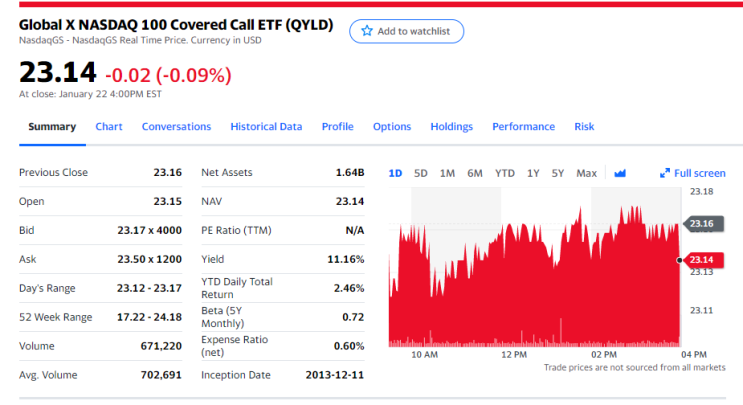Click the 12 PM time axis label
743x405 pixels.
514,354
